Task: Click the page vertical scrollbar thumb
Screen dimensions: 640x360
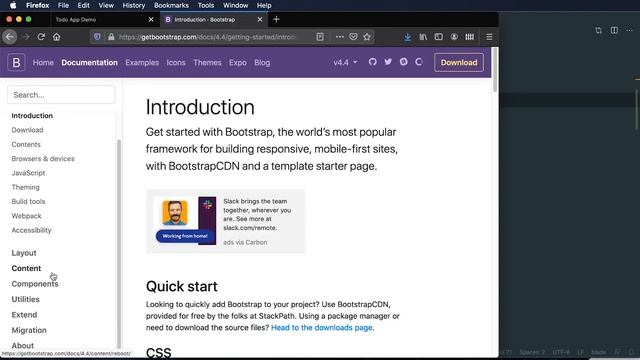Action: 495,70
